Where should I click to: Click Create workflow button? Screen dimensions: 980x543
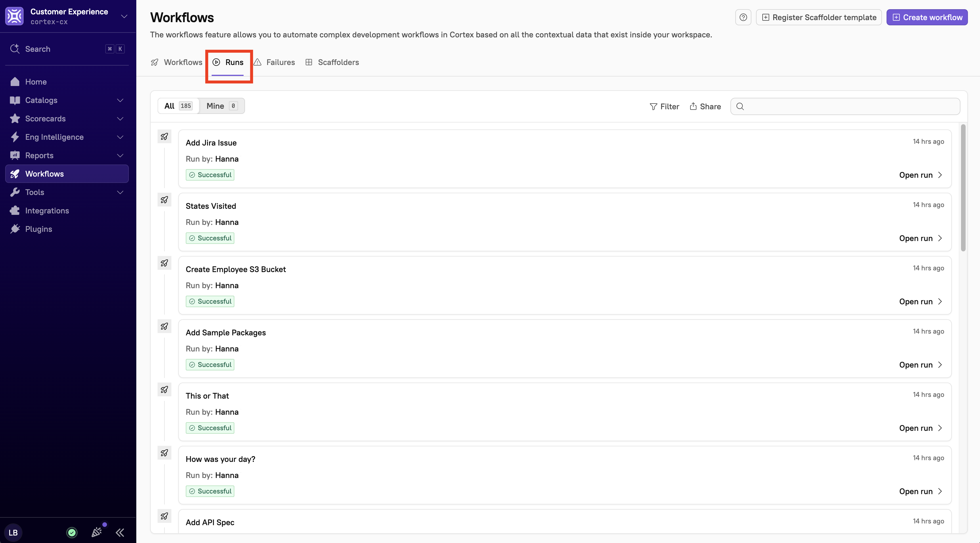point(927,17)
